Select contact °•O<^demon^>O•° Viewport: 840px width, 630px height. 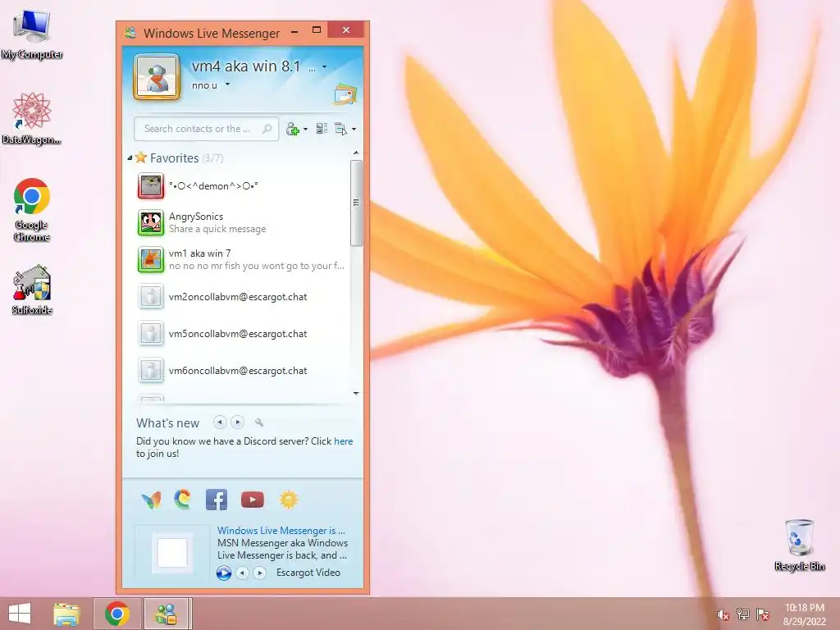[x=242, y=186]
